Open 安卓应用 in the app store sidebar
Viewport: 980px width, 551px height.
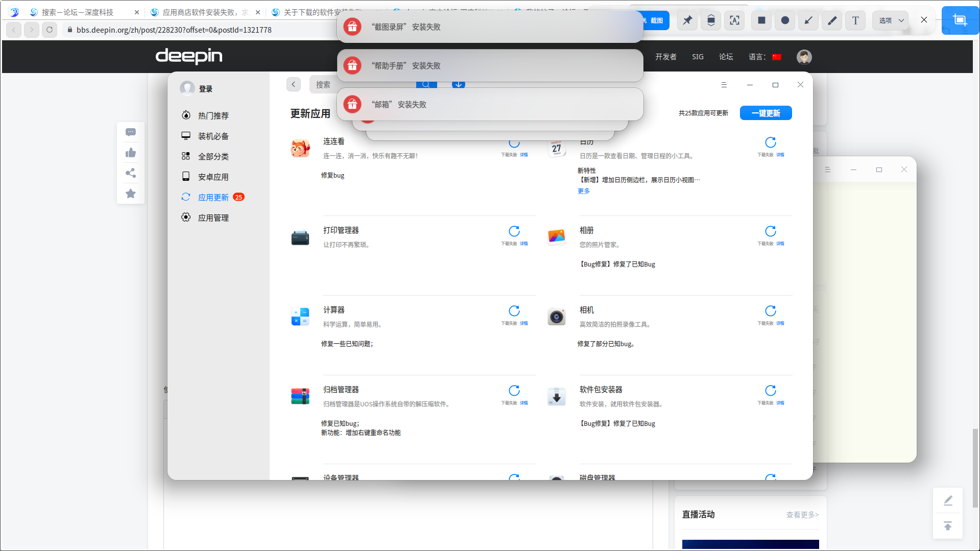pyautogui.click(x=213, y=177)
